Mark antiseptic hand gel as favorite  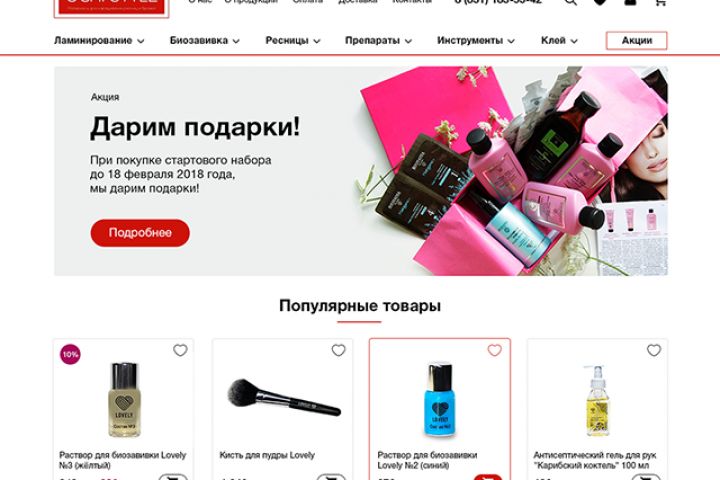pyautogui.click(x=654, y=350)
